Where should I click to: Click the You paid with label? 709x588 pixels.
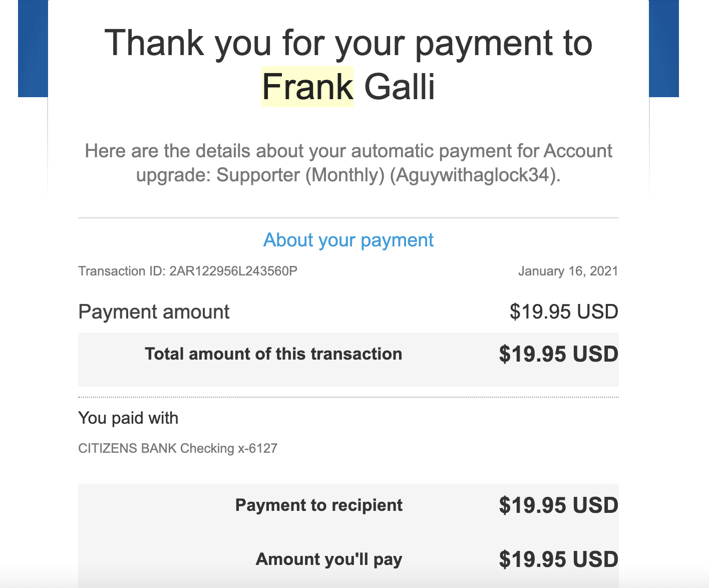[128, 418]
